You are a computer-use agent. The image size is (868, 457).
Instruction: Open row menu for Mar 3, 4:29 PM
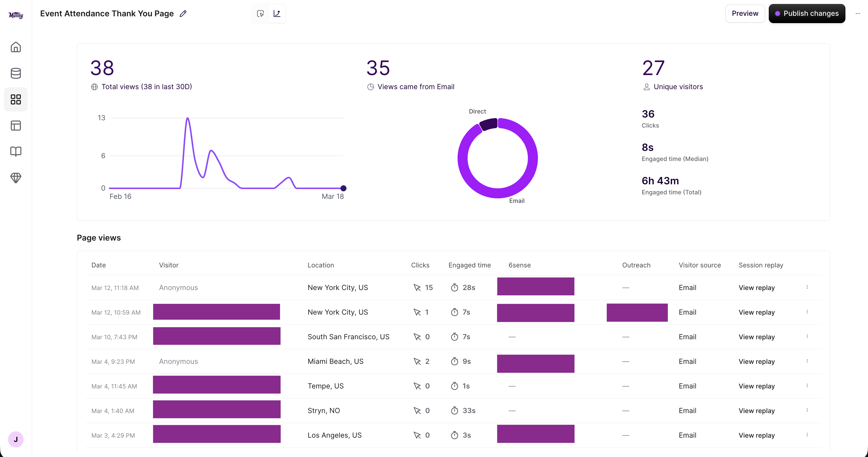(807, 435)
